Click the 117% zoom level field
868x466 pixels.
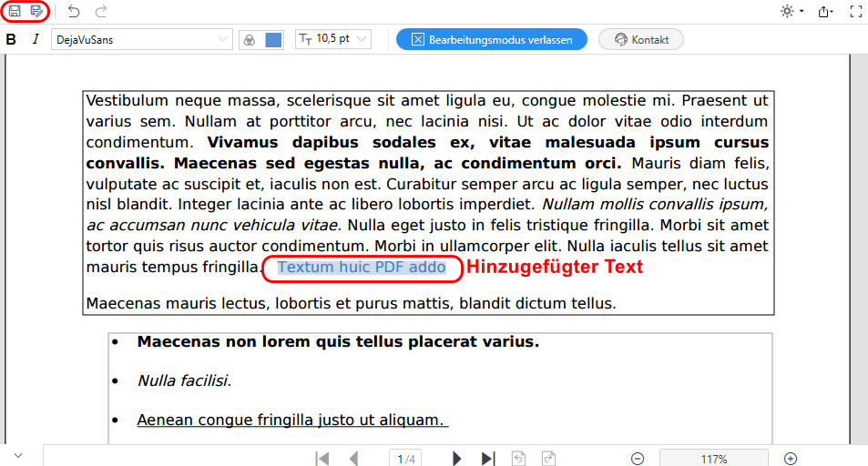[x=713, y=458]
